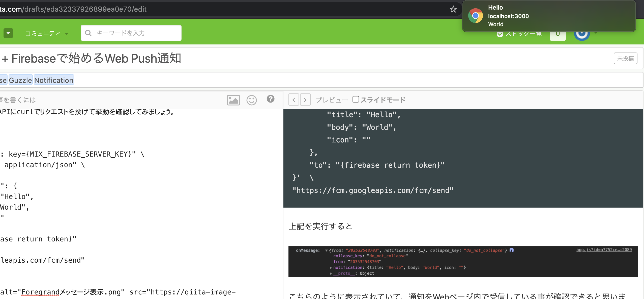Click the 未投稿 status badge
Screen dimensions: 644x299
tap(625, 58)
